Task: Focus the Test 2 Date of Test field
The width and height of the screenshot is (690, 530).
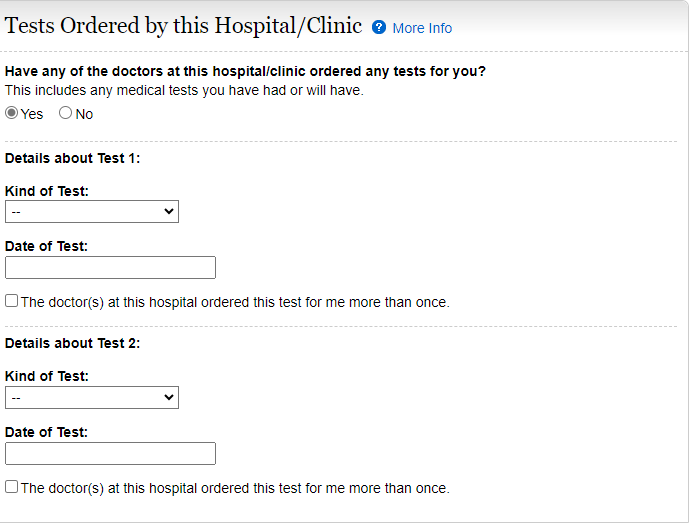Action: [110, 454]
